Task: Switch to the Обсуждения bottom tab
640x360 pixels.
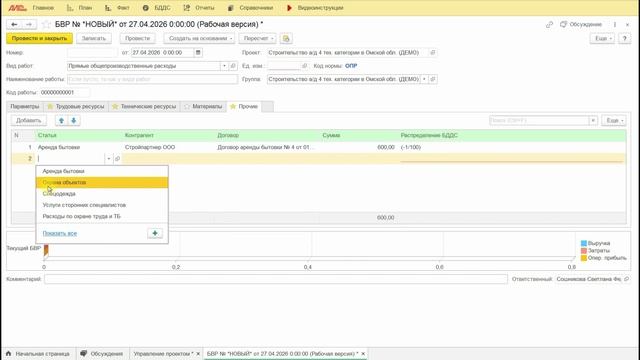Action: click(x=102, y=353)
